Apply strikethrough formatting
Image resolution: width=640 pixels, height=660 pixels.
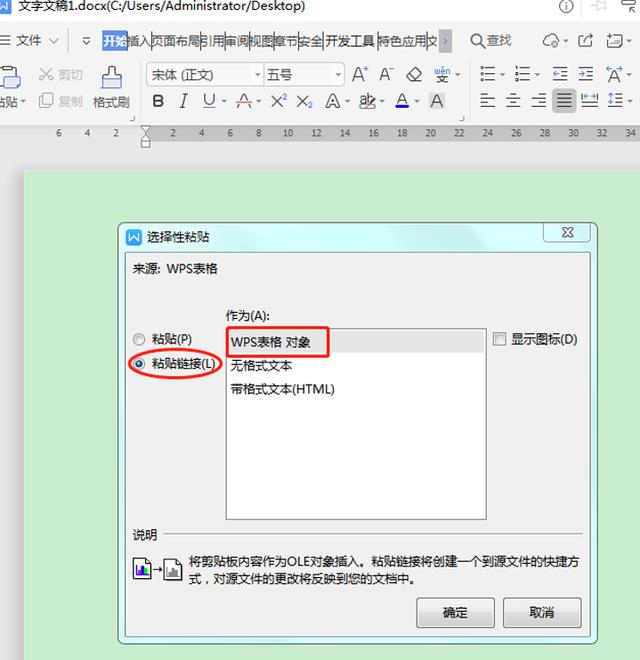pos(244,101)
